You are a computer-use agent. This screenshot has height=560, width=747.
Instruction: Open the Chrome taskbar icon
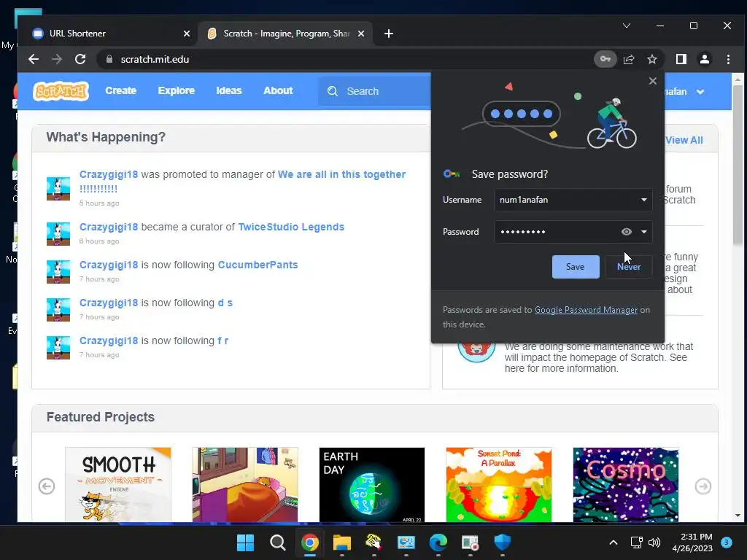[309, 542]
